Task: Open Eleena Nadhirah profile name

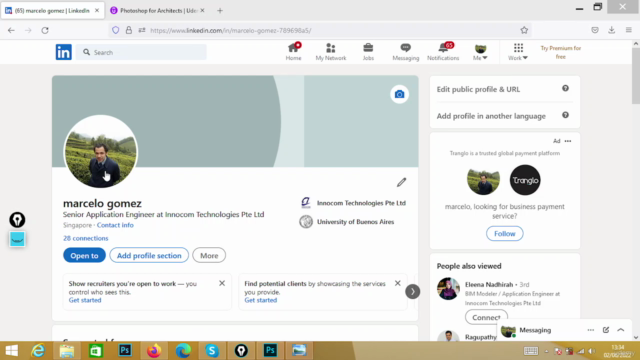Action: click(489, 284)
